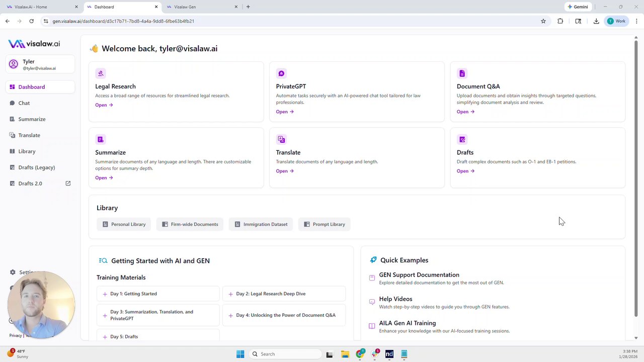The height and width of the screenshot is (362, 644).
Task: Open GEN Support Documentation link
Action: click(419, 275)
